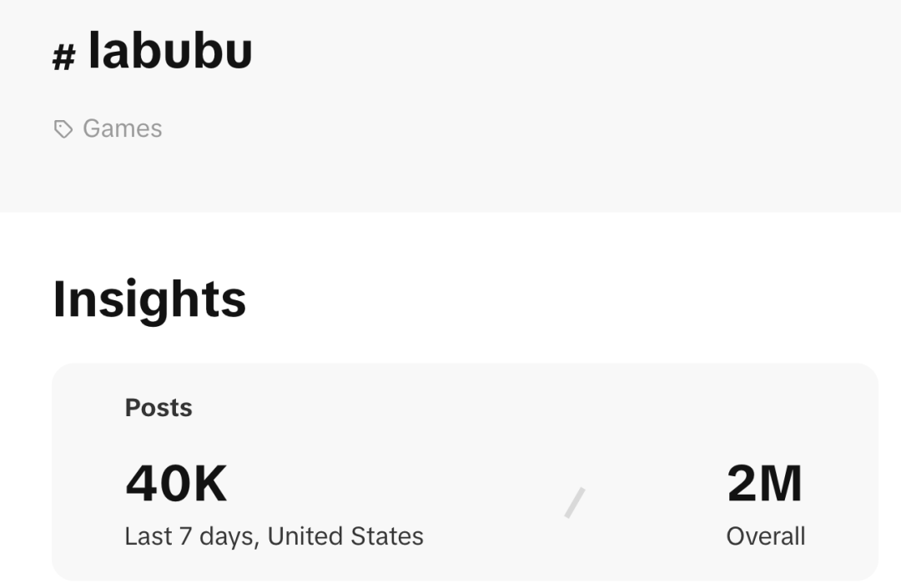Click the tag icon beside Games
901x588 pixels.
coord(63,128)
